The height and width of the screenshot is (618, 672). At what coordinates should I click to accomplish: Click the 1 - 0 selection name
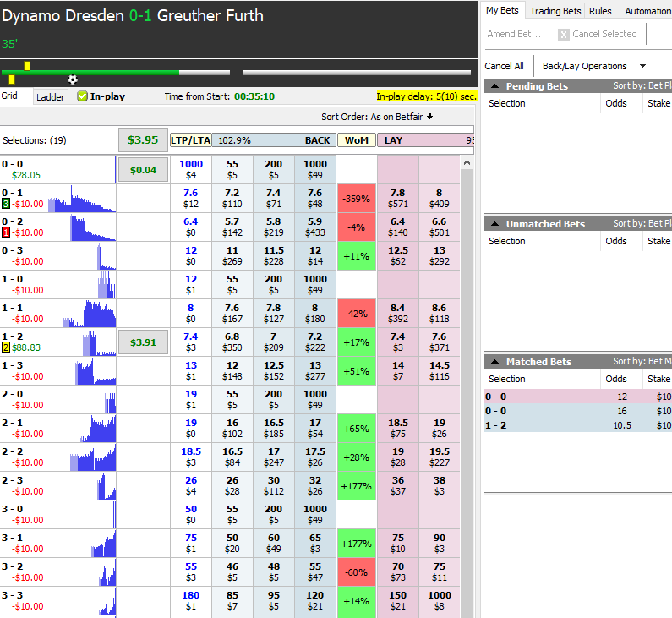click(12, 279)
